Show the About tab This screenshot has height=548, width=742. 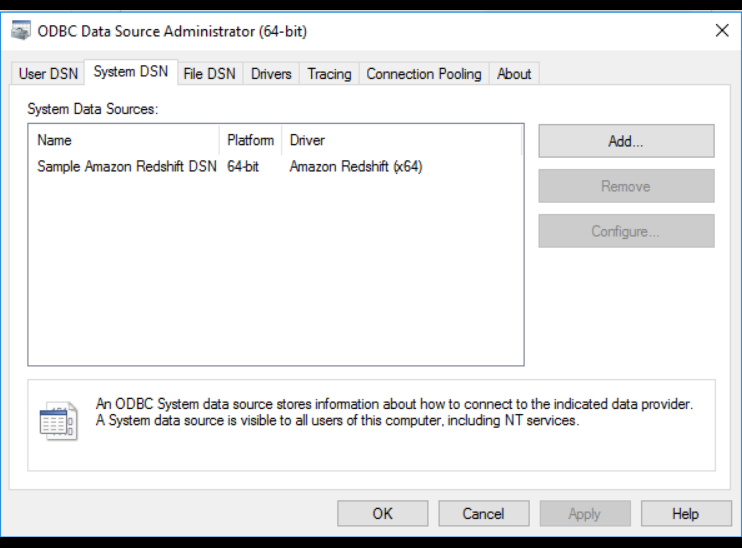514,74
